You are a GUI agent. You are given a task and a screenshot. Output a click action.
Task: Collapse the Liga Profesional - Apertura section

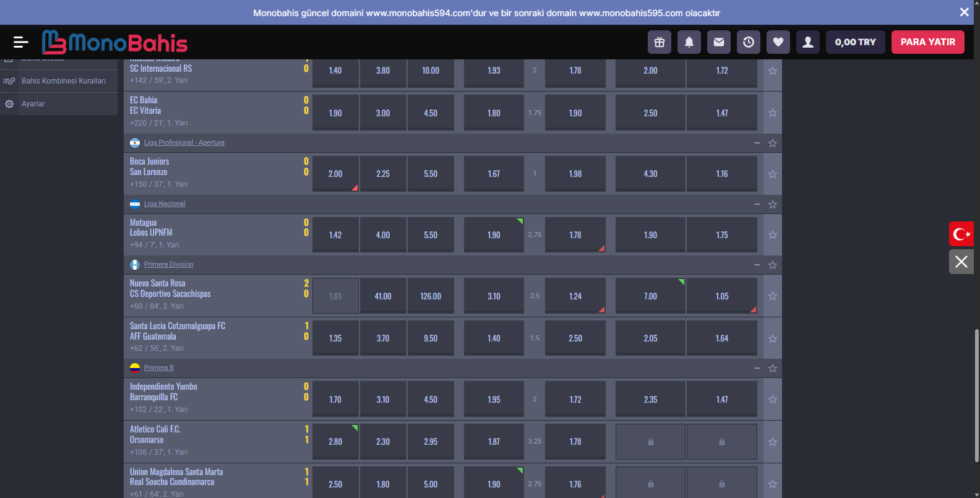pos(757,143)
